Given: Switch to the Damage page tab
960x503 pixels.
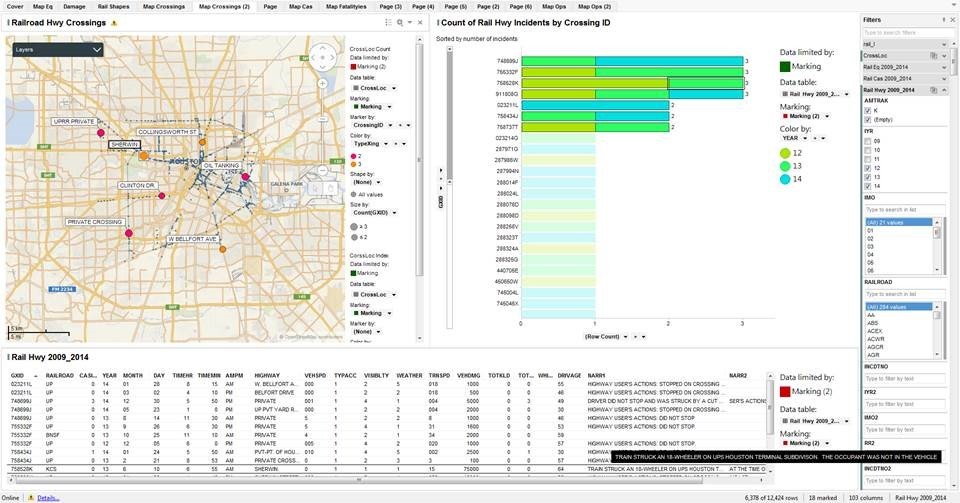Looking at the screenshot, I should click(74, 6).
